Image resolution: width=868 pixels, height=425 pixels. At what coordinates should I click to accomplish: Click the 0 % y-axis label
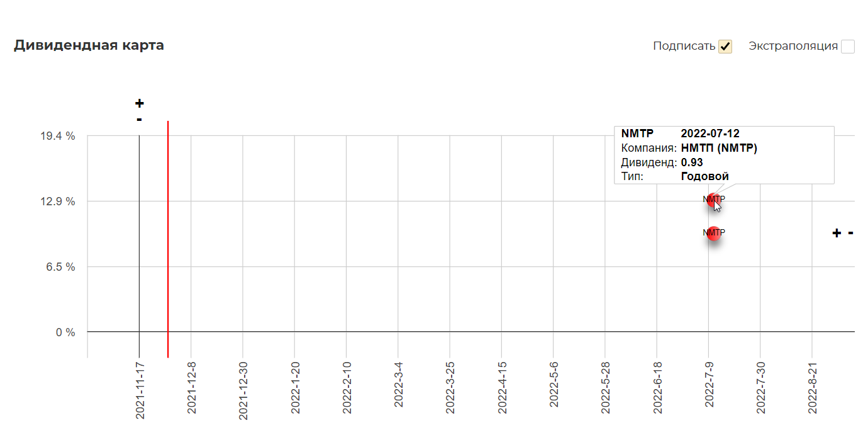tap(66, 332)
